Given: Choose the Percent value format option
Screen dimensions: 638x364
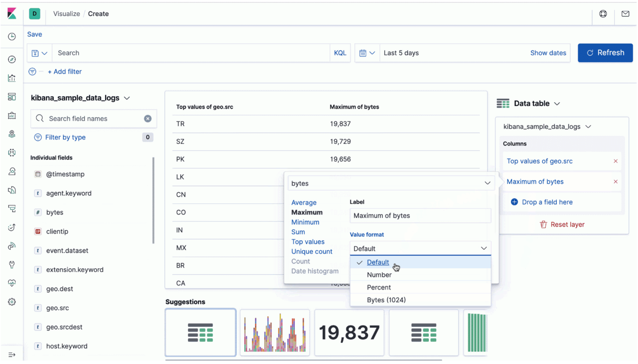Looking at the screenshot, I should 379,287.
